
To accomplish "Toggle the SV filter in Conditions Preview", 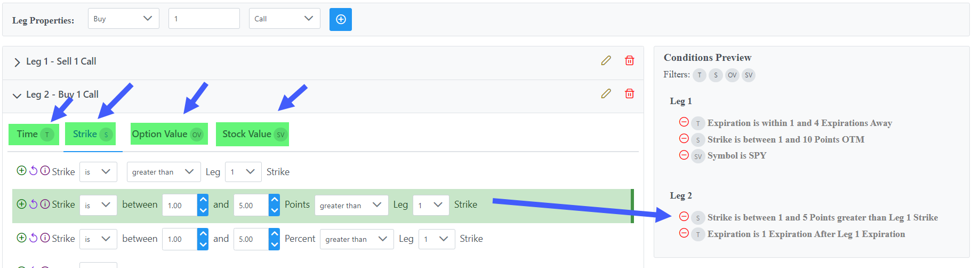I will click(749, 75).
